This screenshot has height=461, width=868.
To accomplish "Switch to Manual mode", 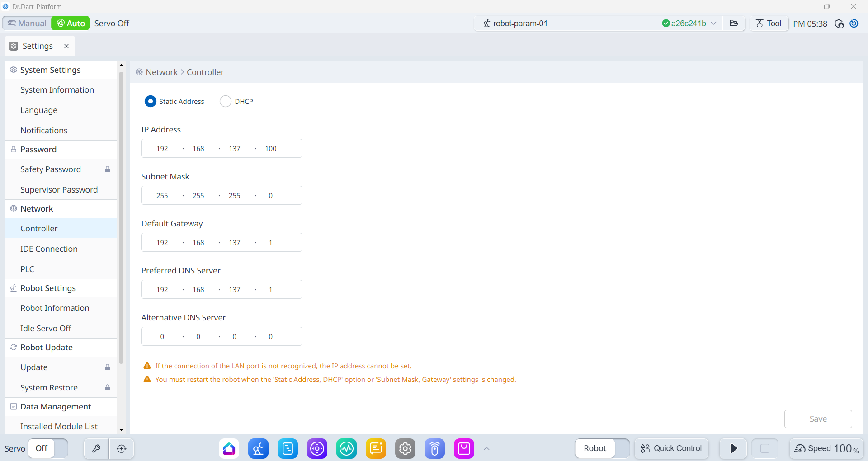I will (27, 23).
